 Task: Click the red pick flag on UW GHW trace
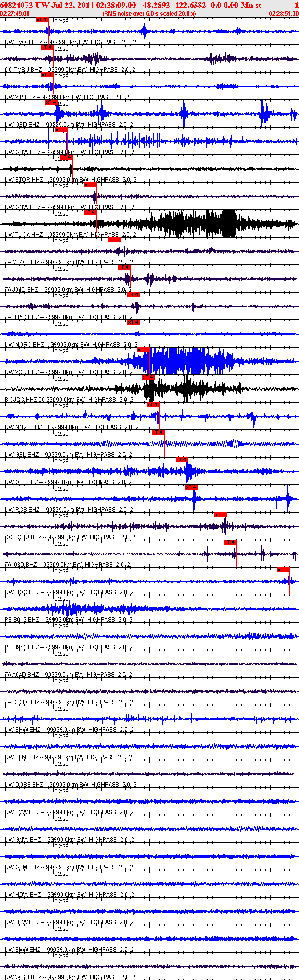(x=61, y=130)
